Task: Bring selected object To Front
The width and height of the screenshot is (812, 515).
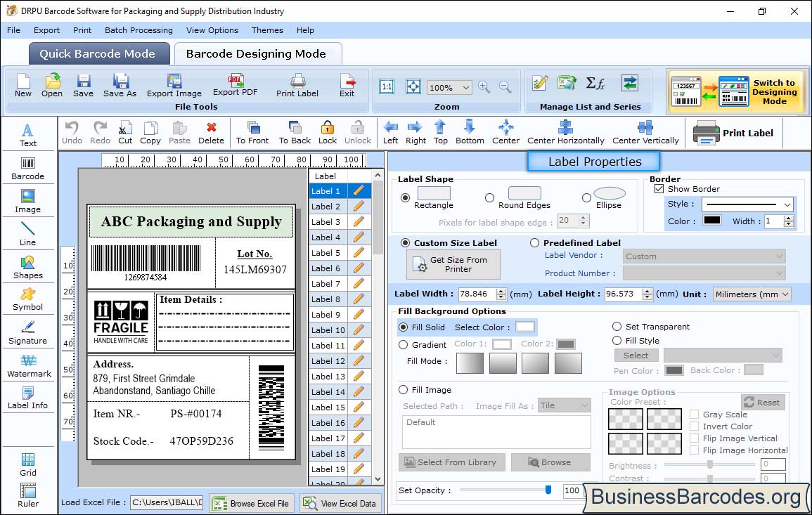Action: click(252, 133)
